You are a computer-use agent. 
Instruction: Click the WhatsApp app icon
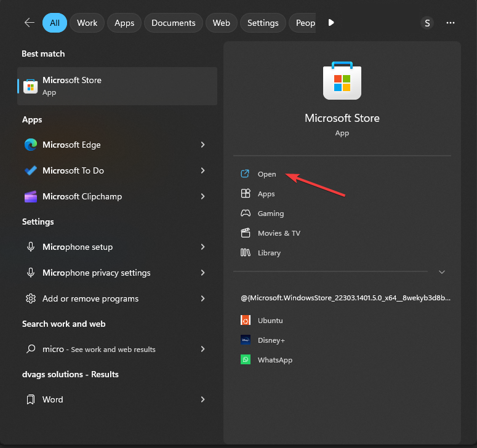[246, 359]
